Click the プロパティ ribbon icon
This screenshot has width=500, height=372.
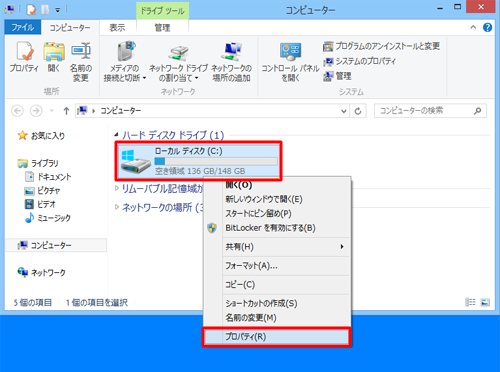[24, 57]
